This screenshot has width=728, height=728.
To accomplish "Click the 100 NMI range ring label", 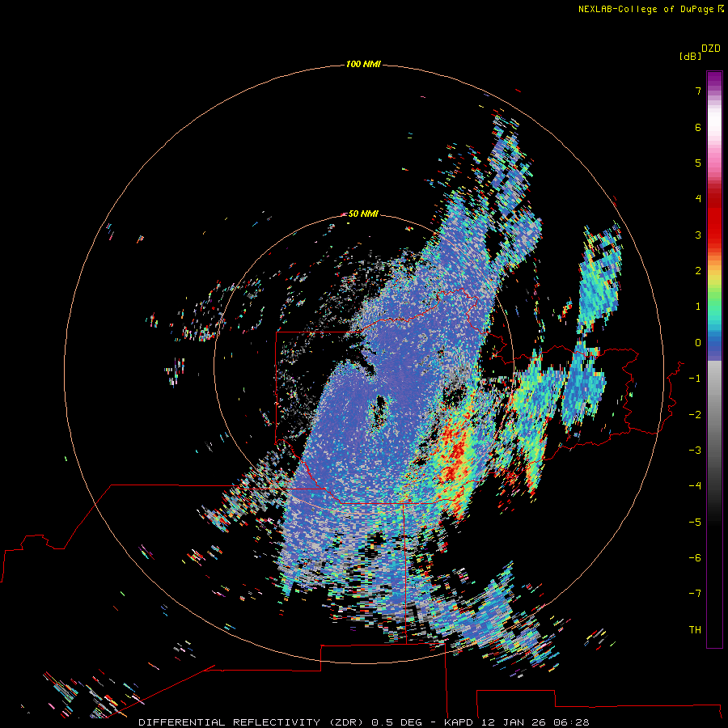I will (363, 64).
